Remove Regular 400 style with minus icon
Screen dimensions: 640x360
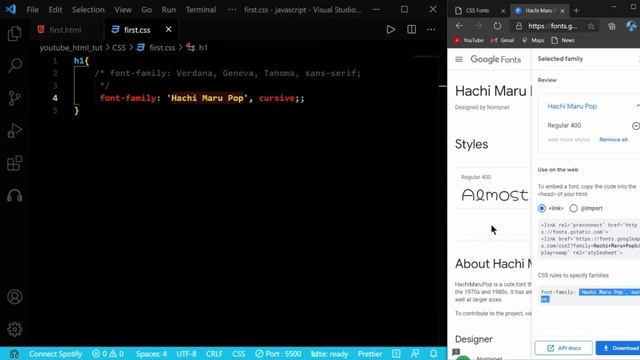[x=636, y=126]
